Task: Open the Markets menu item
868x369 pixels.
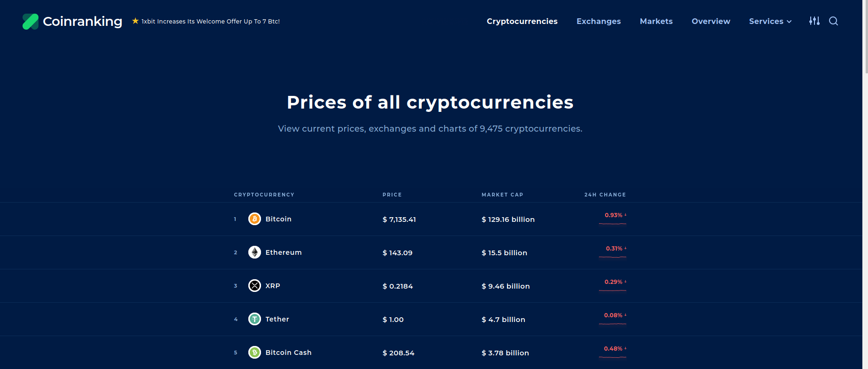Action: tap(656, 21)
